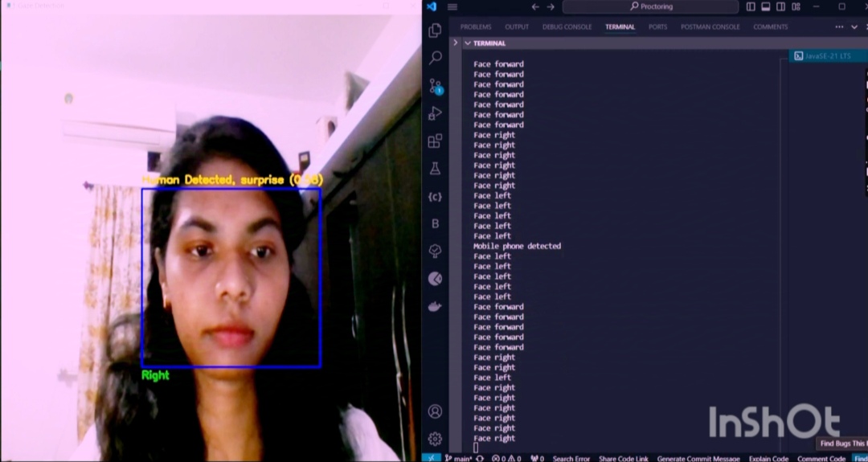Open the Testing flask icon
868x462 pixels.
(435, 169)
